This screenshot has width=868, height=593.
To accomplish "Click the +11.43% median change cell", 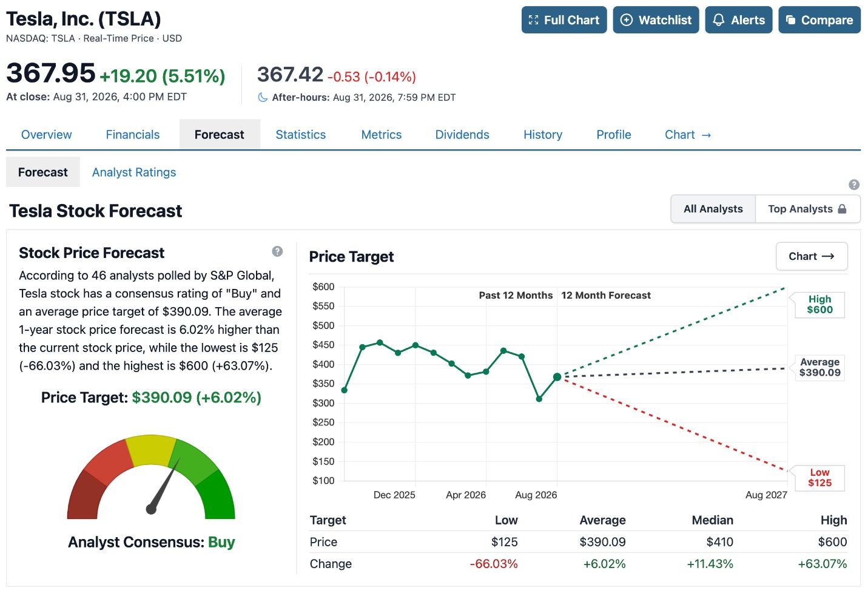I will point(710,564).
